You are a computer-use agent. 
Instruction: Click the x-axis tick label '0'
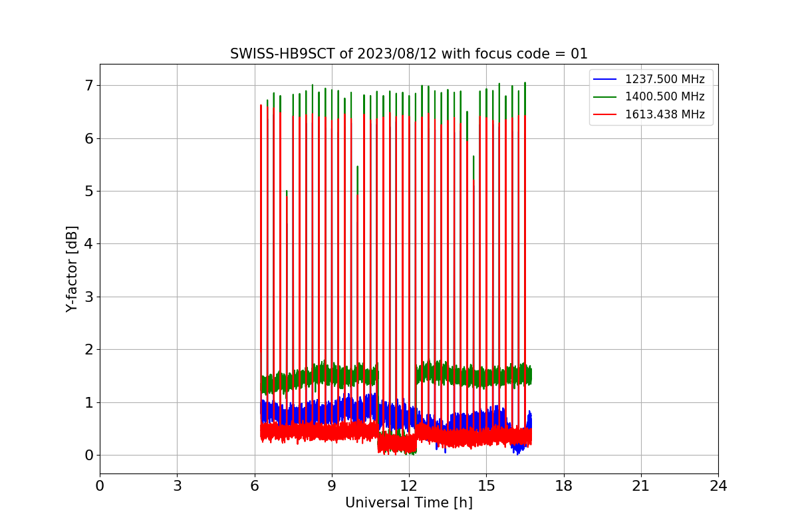(x=100, y=486)
